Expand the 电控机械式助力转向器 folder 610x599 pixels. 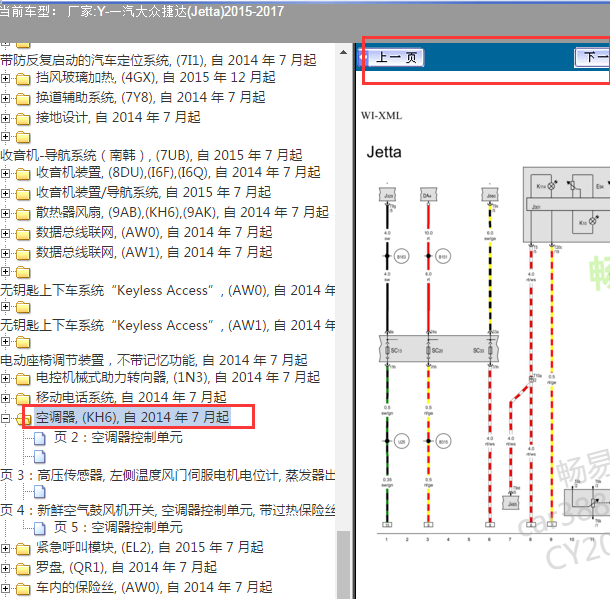pos(5,378)
